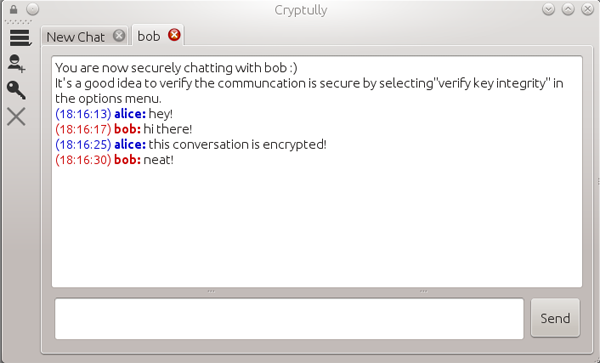Open the options menu hamburger icon
600x363 pixels.
(20, 38)
